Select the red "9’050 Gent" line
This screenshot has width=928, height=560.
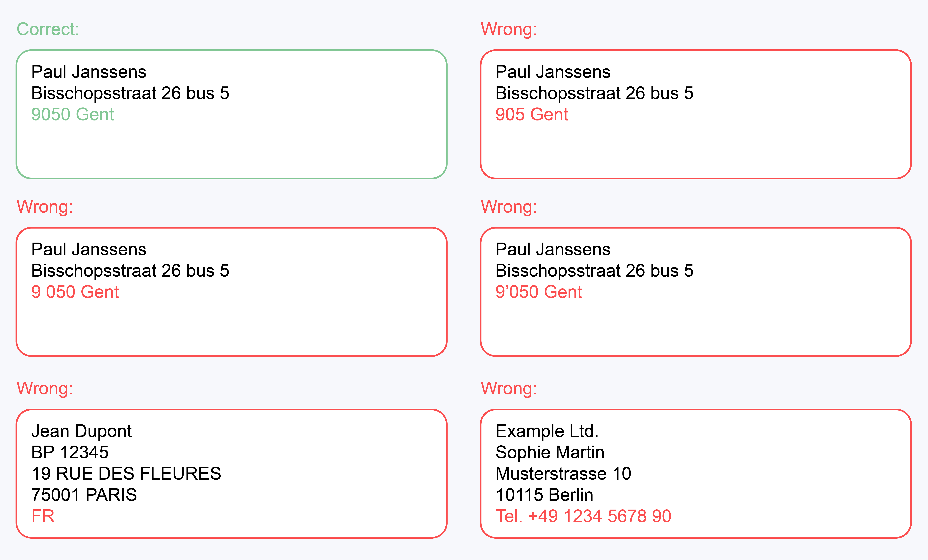point(539,292)
